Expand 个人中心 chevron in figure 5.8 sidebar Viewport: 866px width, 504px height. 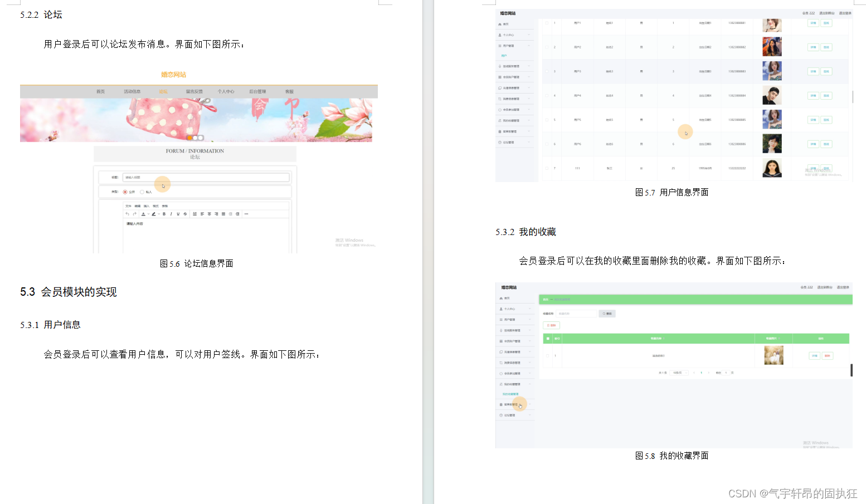(530, 309)
